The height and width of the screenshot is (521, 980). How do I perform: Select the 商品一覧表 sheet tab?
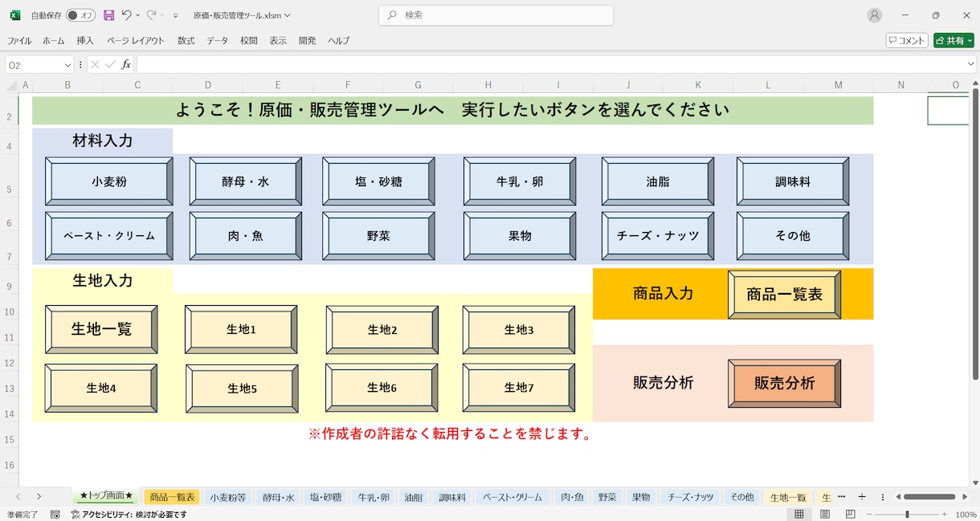[172, 497]
